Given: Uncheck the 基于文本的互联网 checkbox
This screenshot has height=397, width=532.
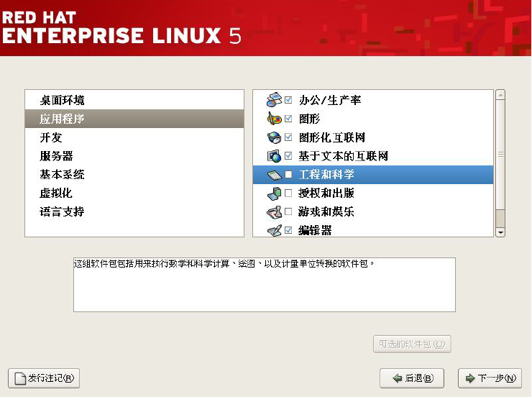Looking at the screenshot, I should click(288, 156).
